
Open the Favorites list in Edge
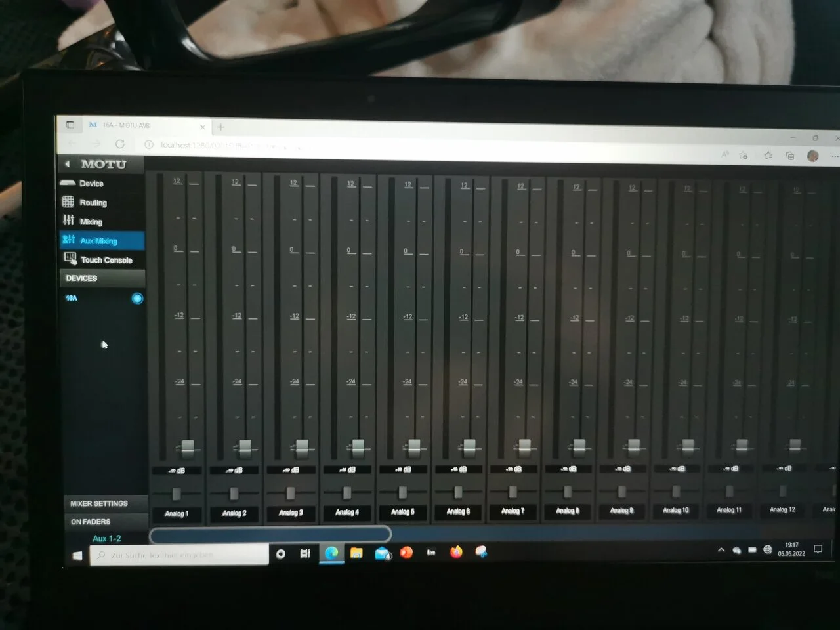coord(768,156)
